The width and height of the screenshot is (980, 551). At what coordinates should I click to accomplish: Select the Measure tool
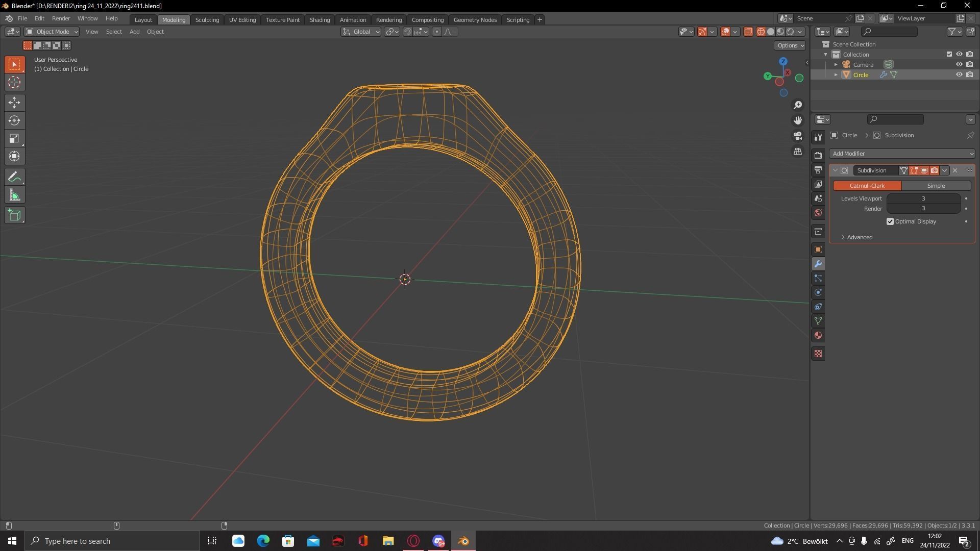coord(14,195)
